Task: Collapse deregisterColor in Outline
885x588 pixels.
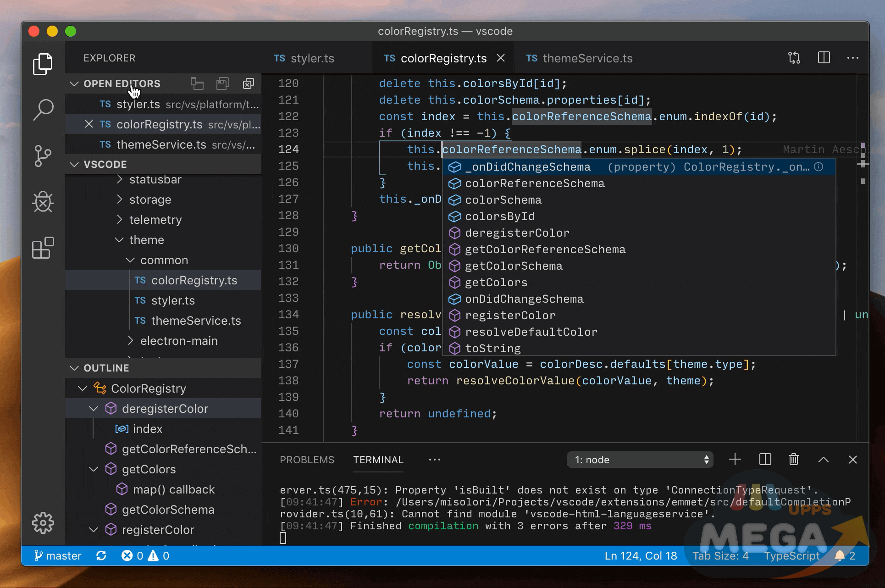Action: pyautogui.click(x=94, y=409)
